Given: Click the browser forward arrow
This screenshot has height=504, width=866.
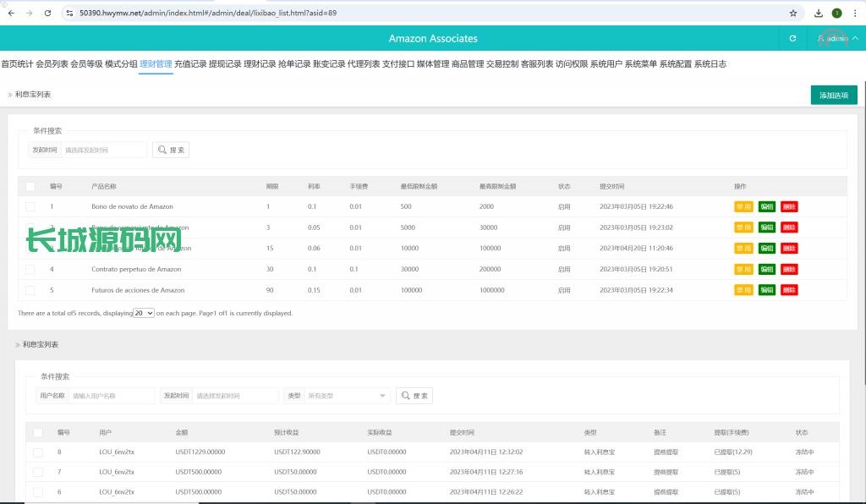Looking at the screenshot, I should [x=29, y=14].
